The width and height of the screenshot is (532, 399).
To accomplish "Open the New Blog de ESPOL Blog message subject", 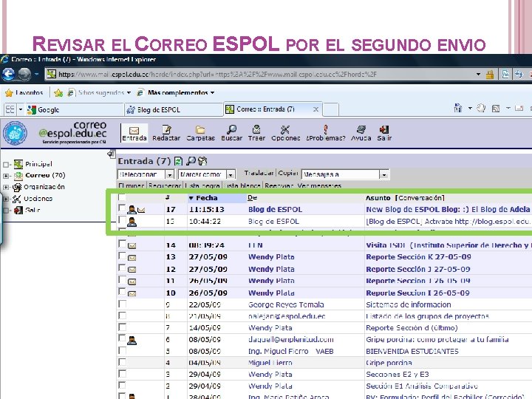I will point(448,209).
